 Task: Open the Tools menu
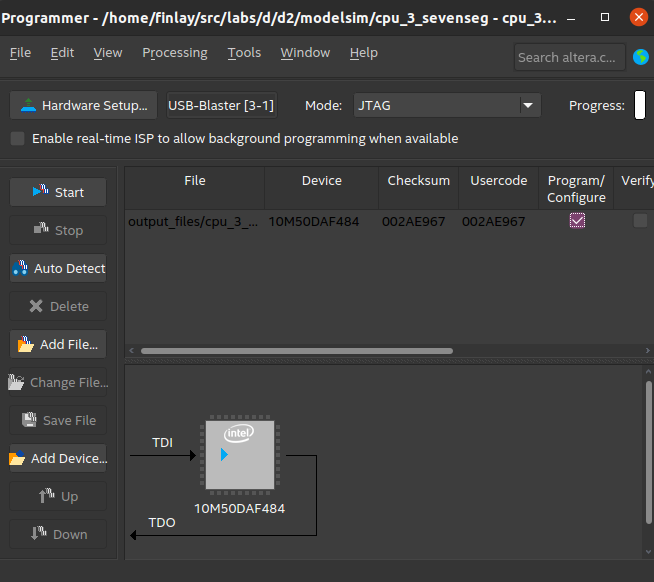click(244, 53)
